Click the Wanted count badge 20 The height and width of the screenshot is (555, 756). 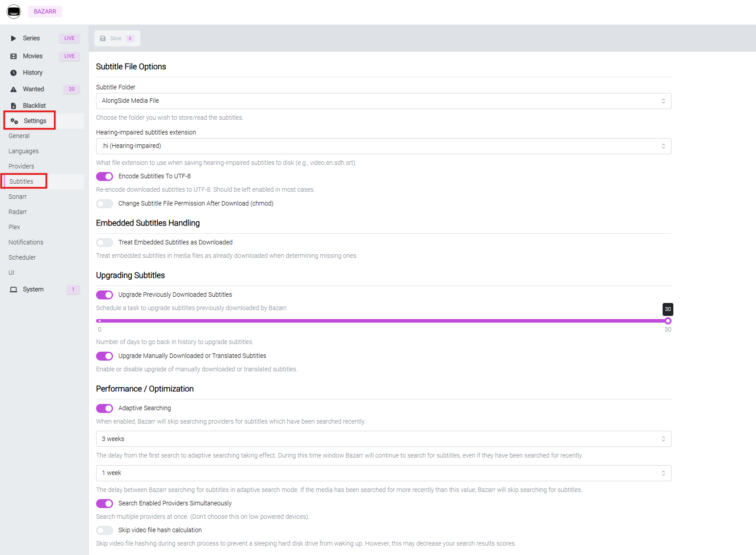(71, 89)
